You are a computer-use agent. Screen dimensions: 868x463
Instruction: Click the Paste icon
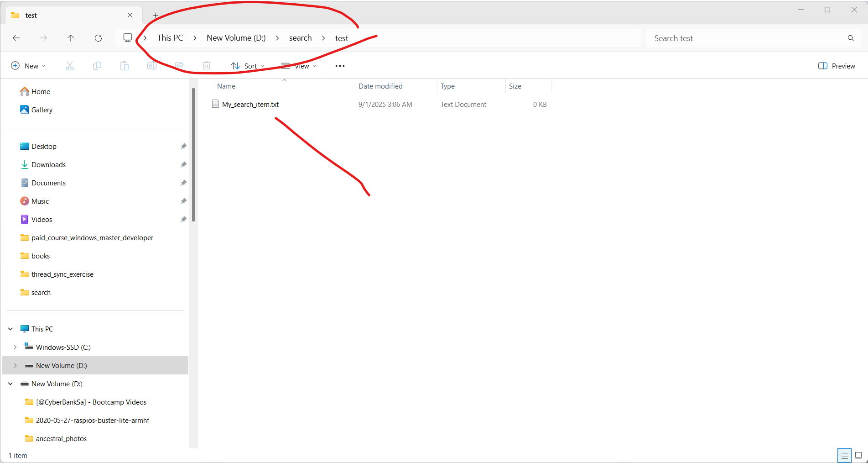pos(124,65)
